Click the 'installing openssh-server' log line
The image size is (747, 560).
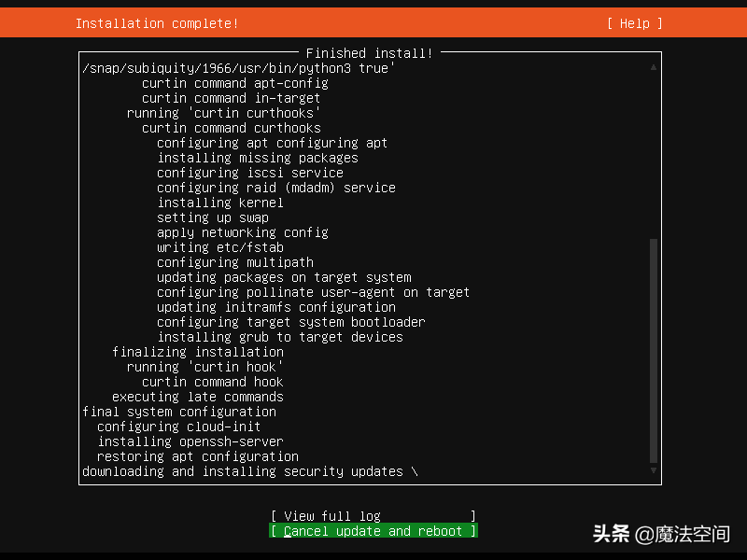pos(190,441)
